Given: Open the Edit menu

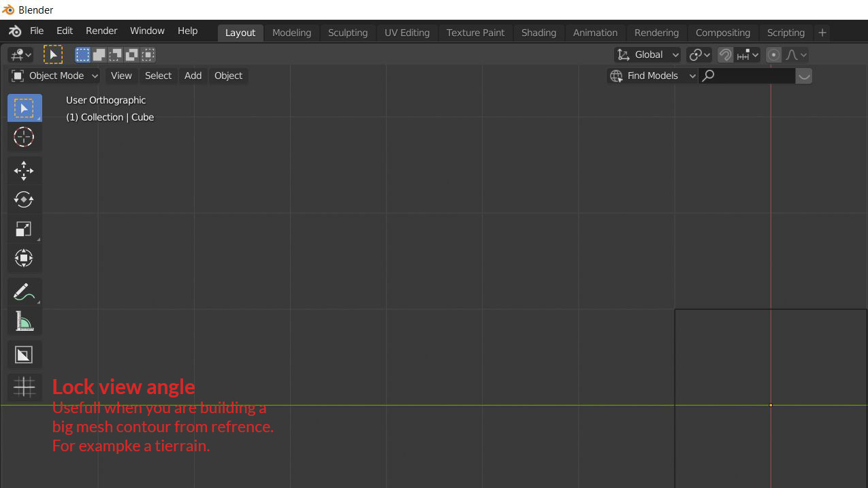Looking at the screenshot, I should coord(65,31).
